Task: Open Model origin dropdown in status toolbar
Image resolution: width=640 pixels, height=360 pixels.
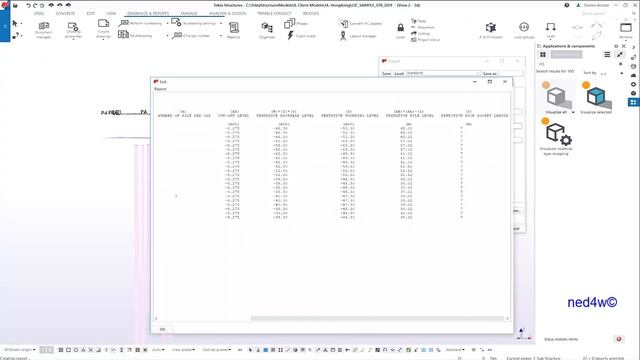Action: (20, 350)
